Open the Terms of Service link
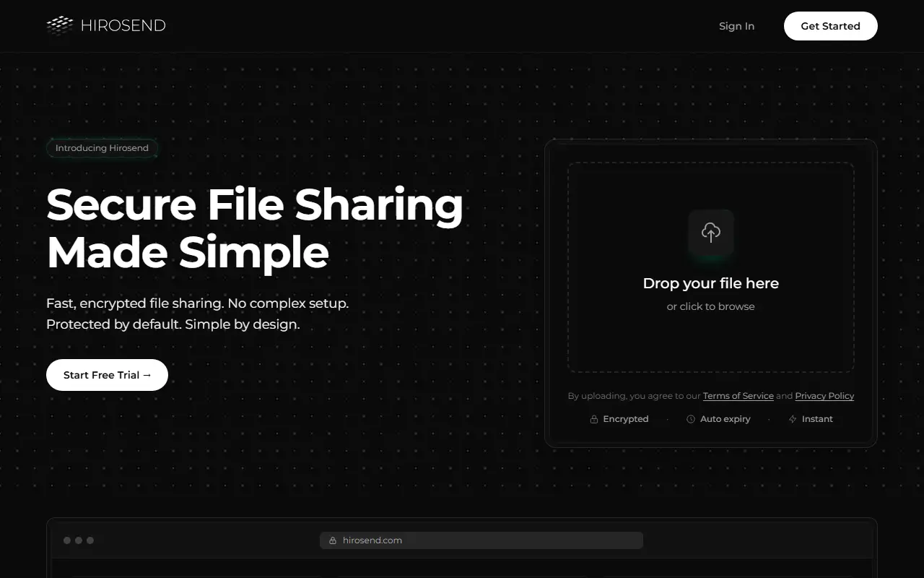The height and width of the screenshot is (578, 924). tap(738, 396)
